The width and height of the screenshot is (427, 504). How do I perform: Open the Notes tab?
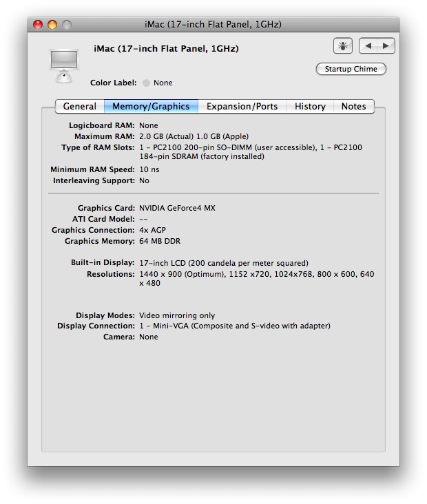click(354, 107)
